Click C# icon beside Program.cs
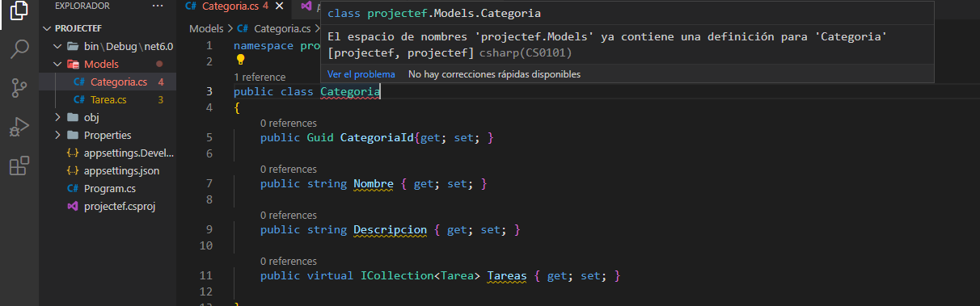The width and height of the screenshot is (980, 306). coord(73,188)
